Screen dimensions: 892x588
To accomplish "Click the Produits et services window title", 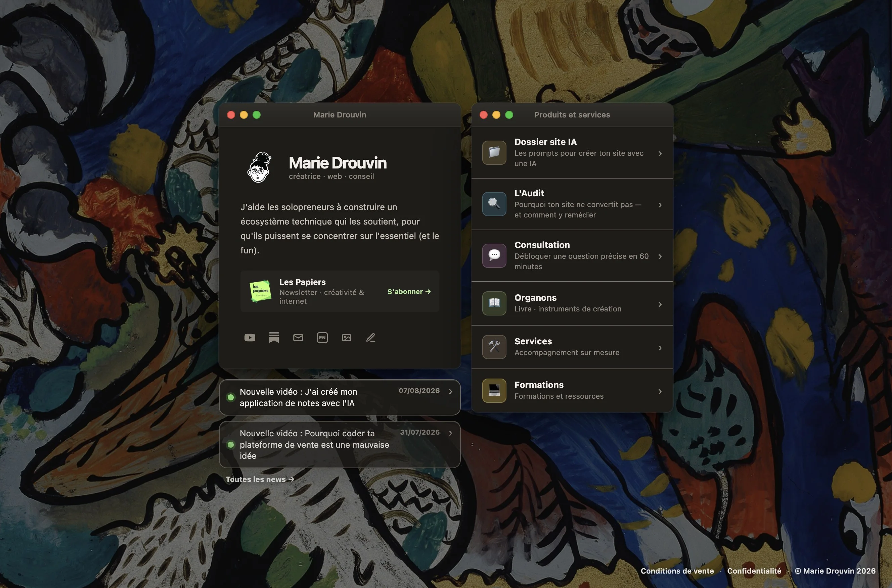I will point(572,115).
